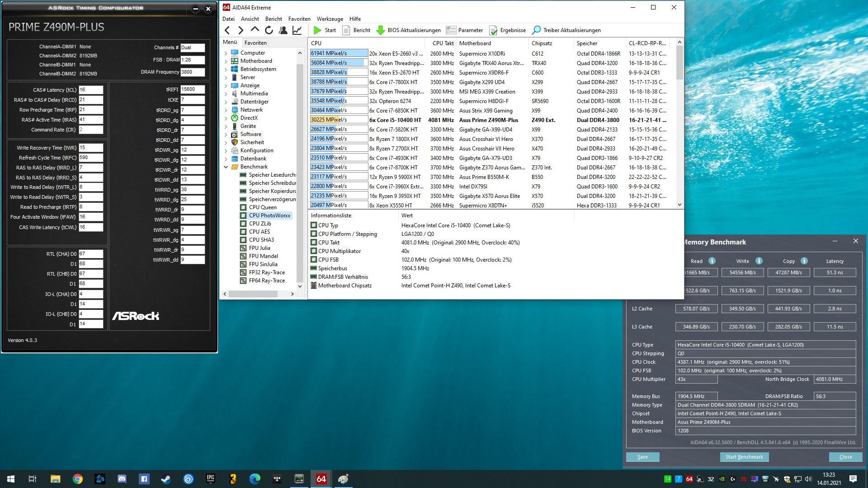This screenshot has height=488, width=868.
Task: Open BIOS Aktualisierungen
Action: (408, 30)
